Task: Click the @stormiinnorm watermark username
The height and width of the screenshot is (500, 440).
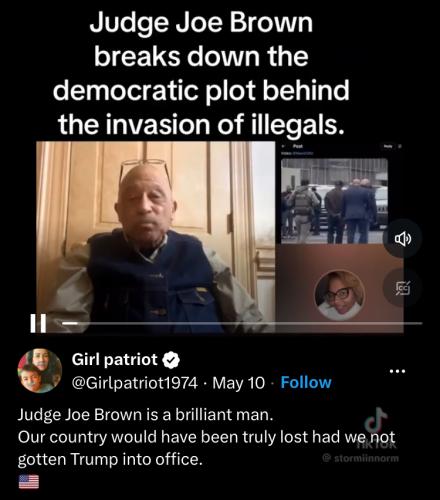Action: [x=361, y=458]
